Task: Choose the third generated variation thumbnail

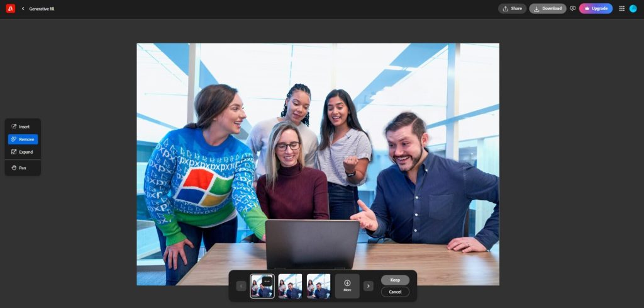Action: coord(318,286)
